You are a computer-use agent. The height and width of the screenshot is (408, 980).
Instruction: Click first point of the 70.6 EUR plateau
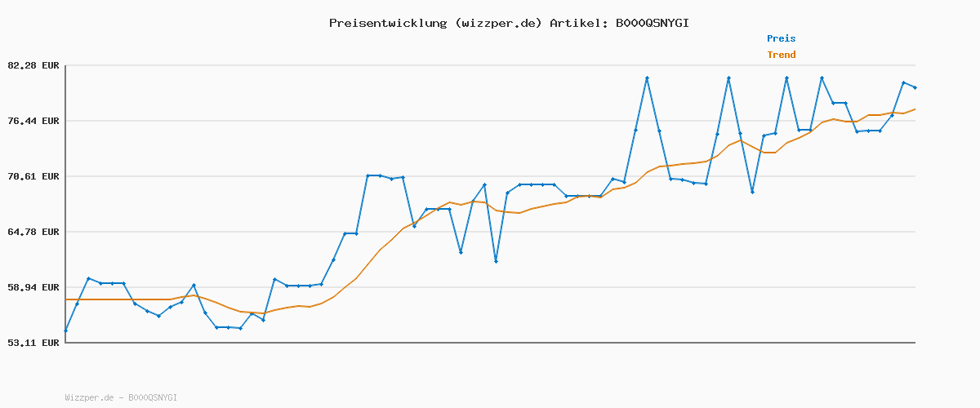[x=368, y=175]
